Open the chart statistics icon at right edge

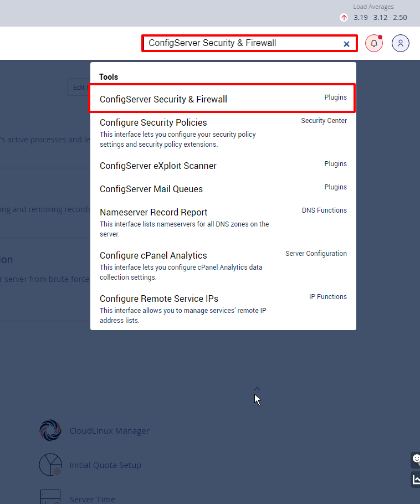pyautogui.click(x=416, y=480)
